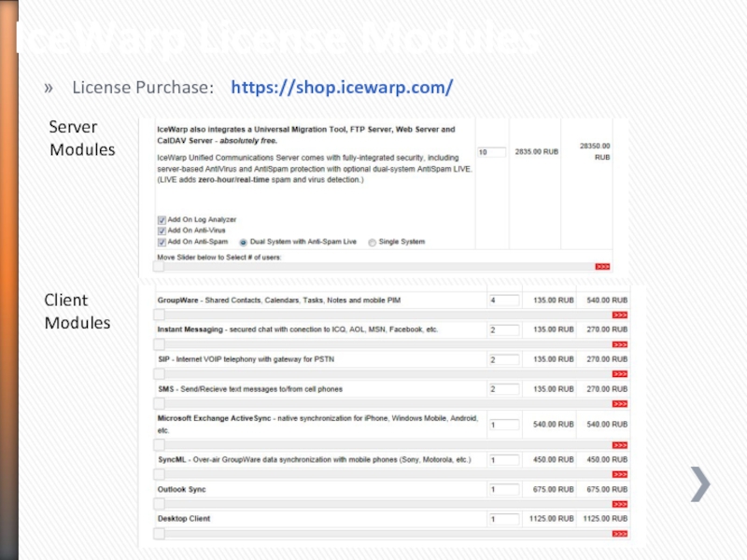The width and height of the screenshot is (747, 560).
Task: Click the Instant Messaging slider handle
Action: click(159, 344)
